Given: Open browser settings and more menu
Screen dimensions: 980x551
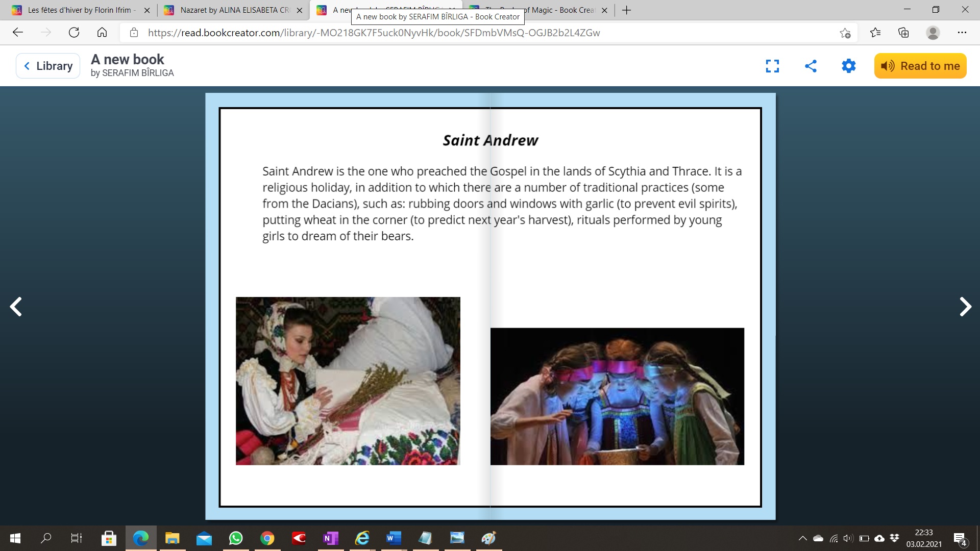Looking at the screenshot, I should (962, 33).
